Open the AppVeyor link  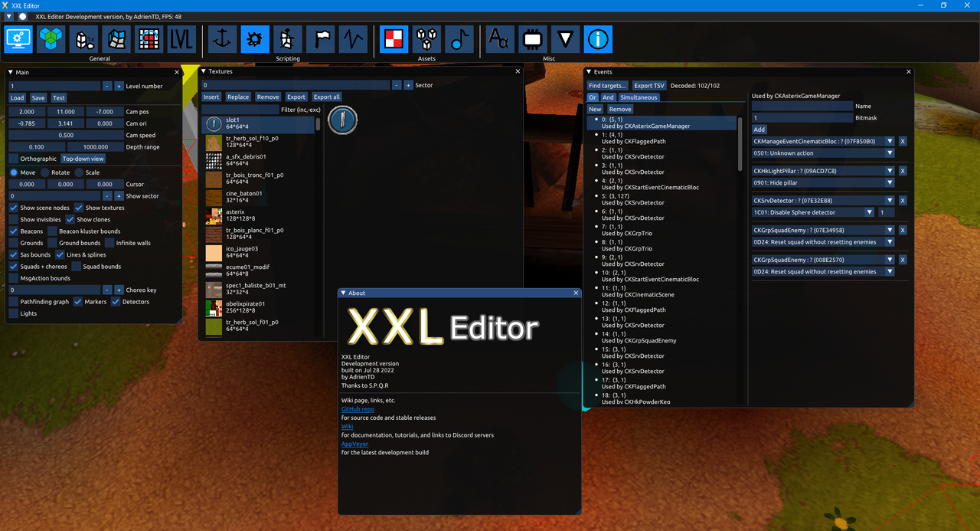[x=354, y=444]
